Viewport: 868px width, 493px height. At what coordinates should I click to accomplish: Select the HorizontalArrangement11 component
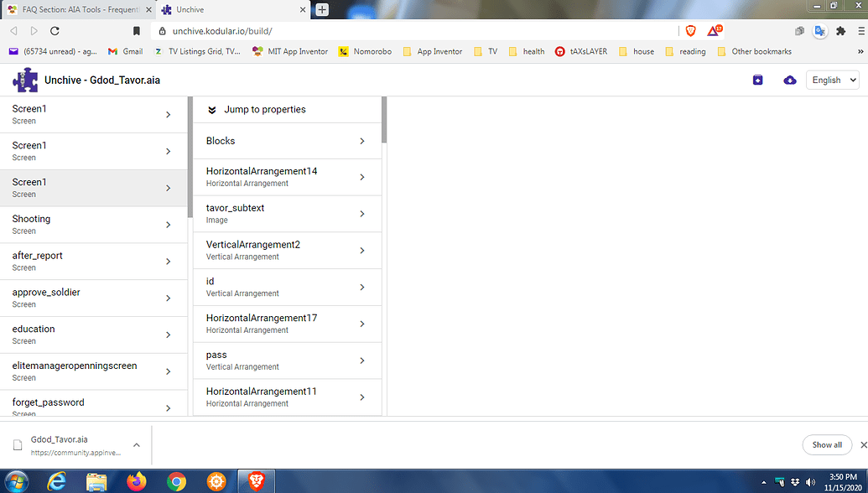(x=288, y=397)
